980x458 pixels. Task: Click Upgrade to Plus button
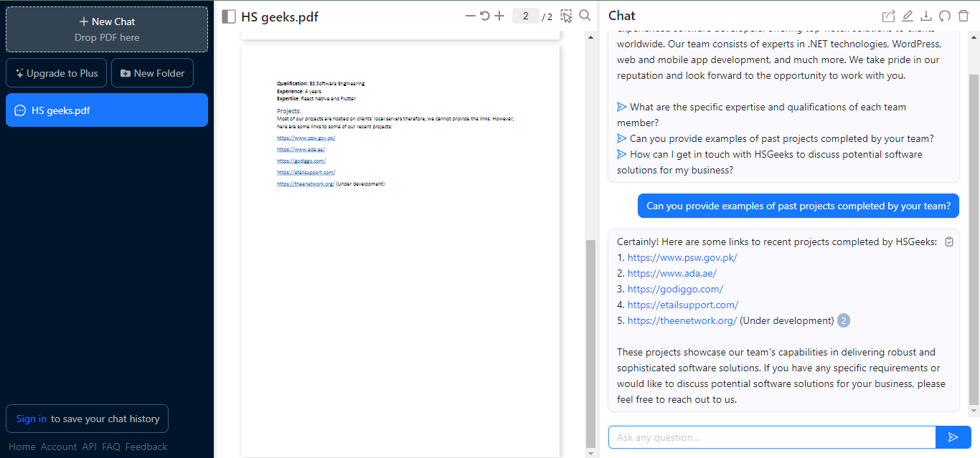tap(57, 73)
